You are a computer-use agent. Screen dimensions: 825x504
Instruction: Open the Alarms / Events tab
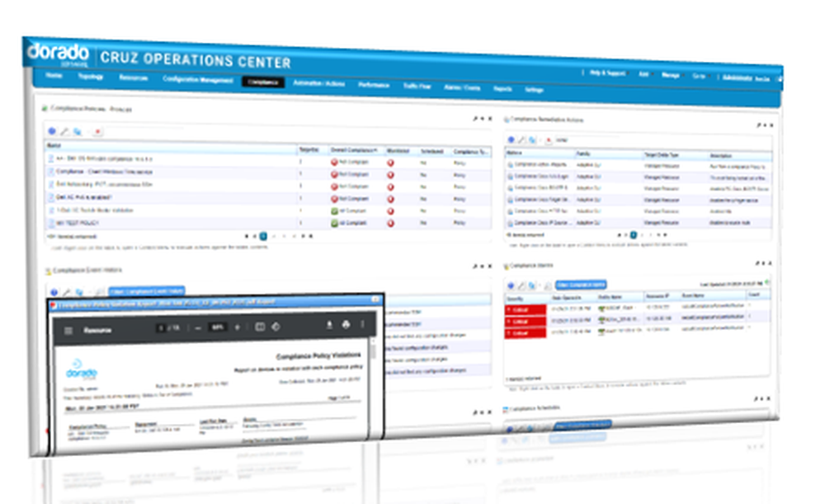(x=462, y=87)
